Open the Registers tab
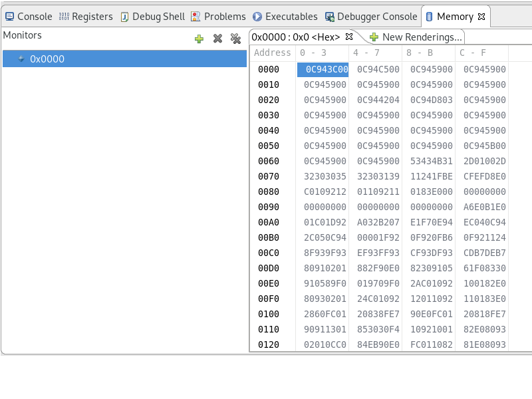Viewport: 532px width, 399px height. (86, 17)
